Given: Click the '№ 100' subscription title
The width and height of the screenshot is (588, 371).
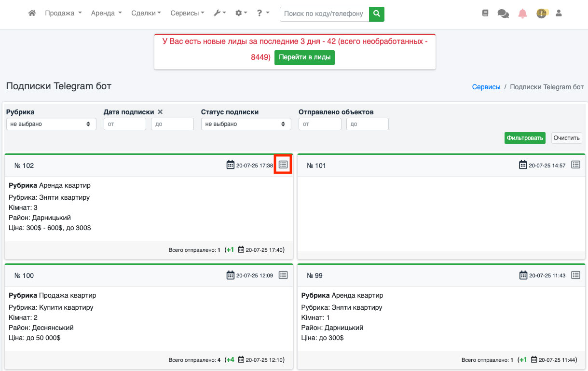Looking at the screenshot, I should pos(24,275).
